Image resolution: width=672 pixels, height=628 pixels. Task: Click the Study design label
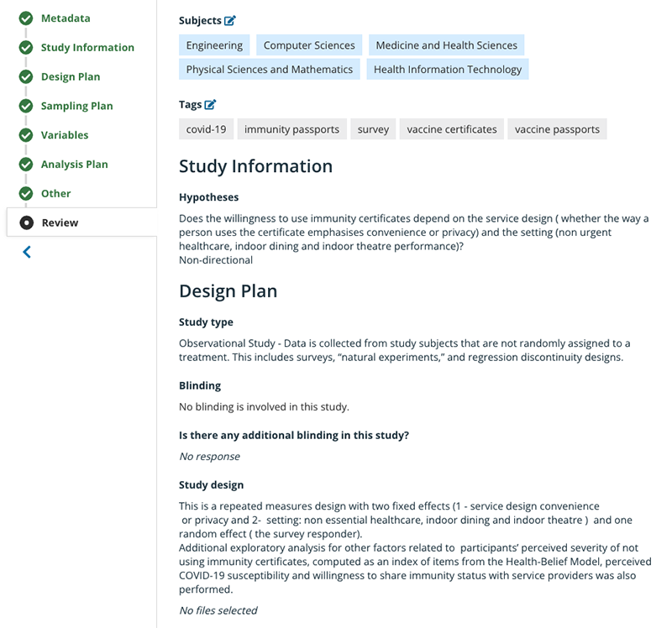click(x=212, y=485)
